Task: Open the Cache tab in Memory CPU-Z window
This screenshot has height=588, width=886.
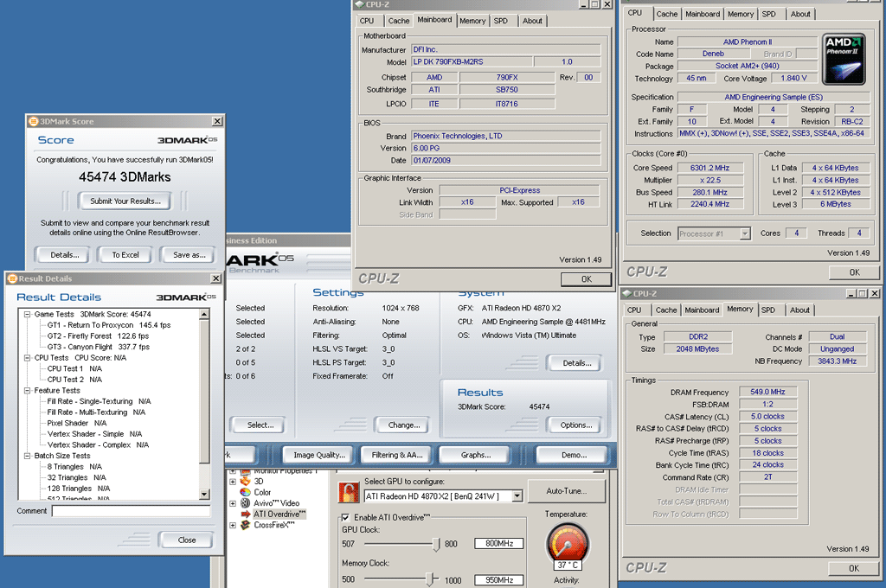Action: 666,310
